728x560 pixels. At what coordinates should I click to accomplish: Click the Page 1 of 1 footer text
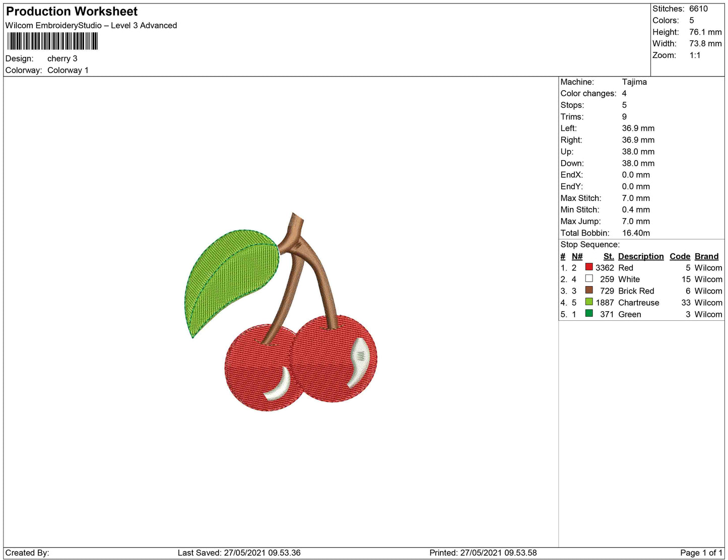tap(701, 552)
